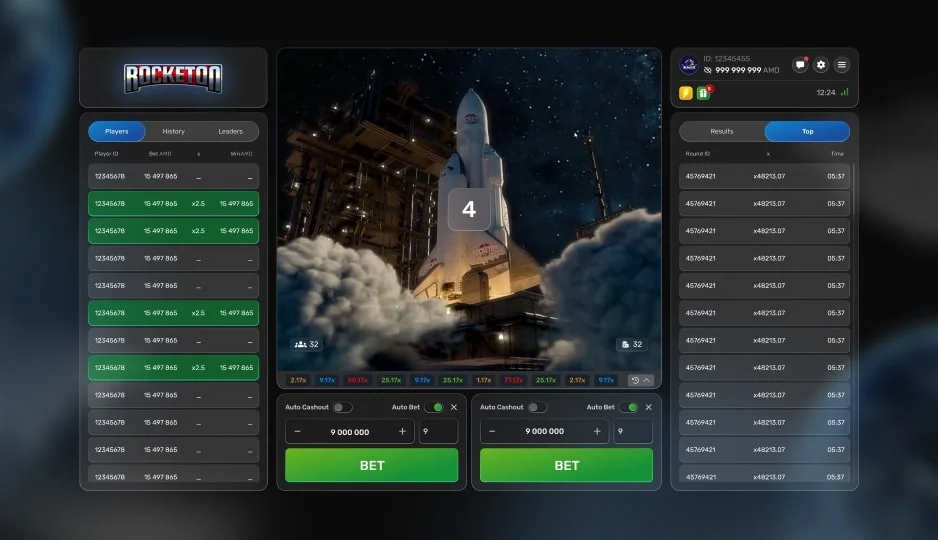Viewport: 938px width, 540px height.
Task: Open the hamburger menu icon
Action: coord(842,65)
